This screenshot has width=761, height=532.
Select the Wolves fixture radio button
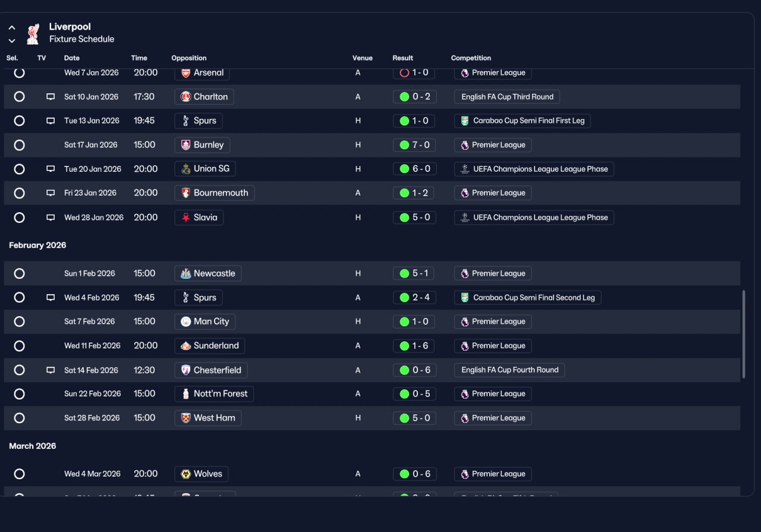tap(19, 474)
